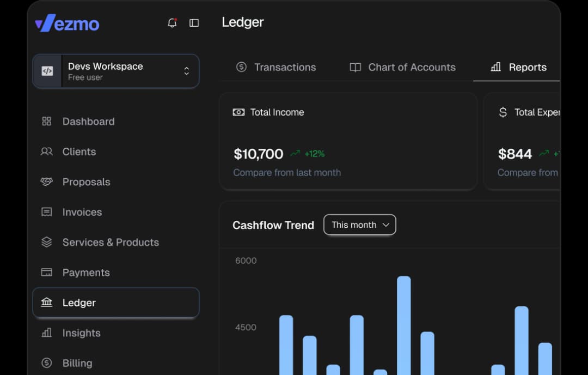Click the Proposals handshake icon
Viewport: 588px width, 375px height.
(x=47, y=182)
